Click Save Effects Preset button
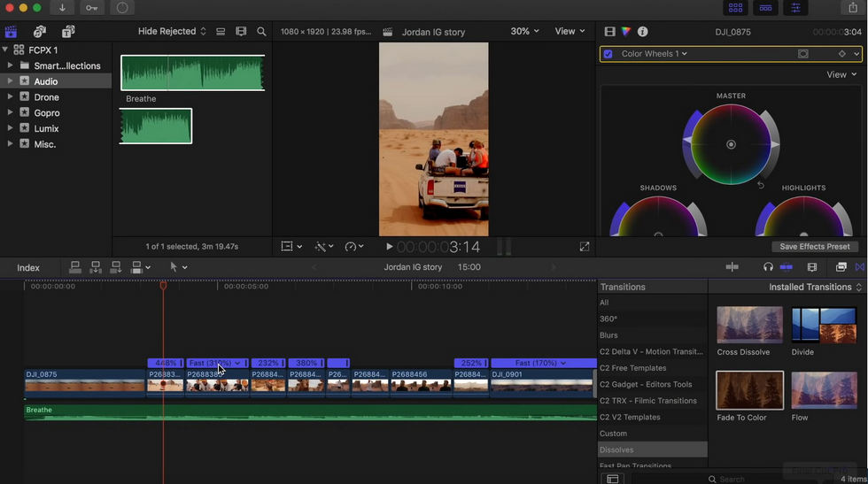Viewport: 868px width, 484px height. (x=814, y=247)
